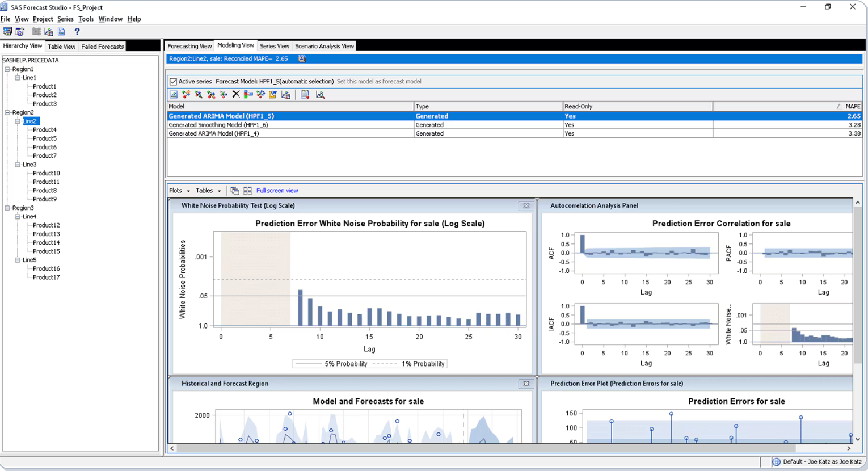Open Full screen view link
Screen dimensions: 868x471
[277, 191]
